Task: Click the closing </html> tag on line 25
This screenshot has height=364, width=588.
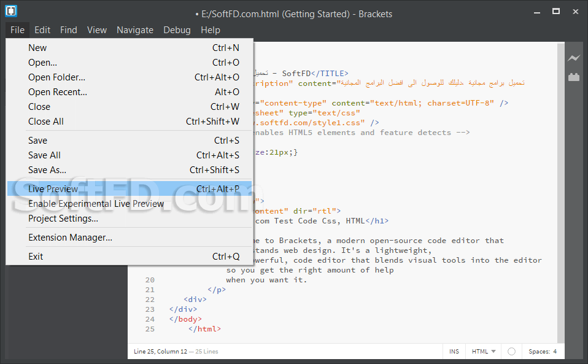Action: click(205, 329)
